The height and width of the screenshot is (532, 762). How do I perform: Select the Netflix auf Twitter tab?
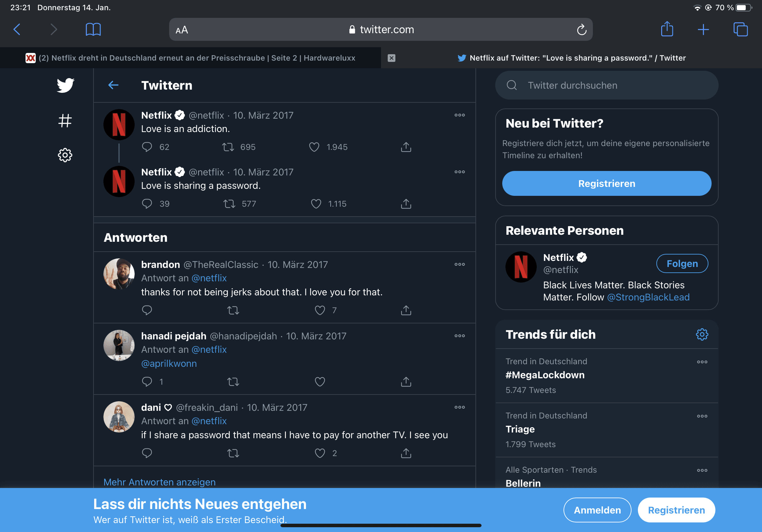571,58
